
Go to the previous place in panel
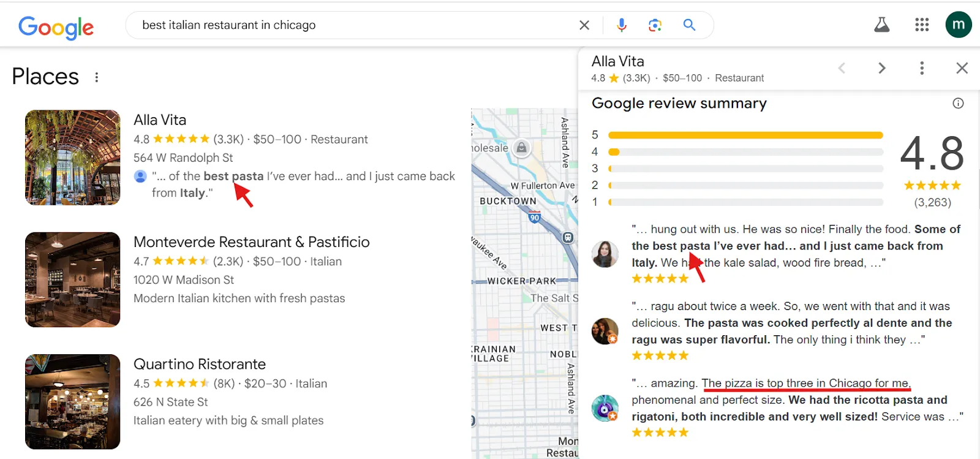pyautogui.click(x=842, y=68)
